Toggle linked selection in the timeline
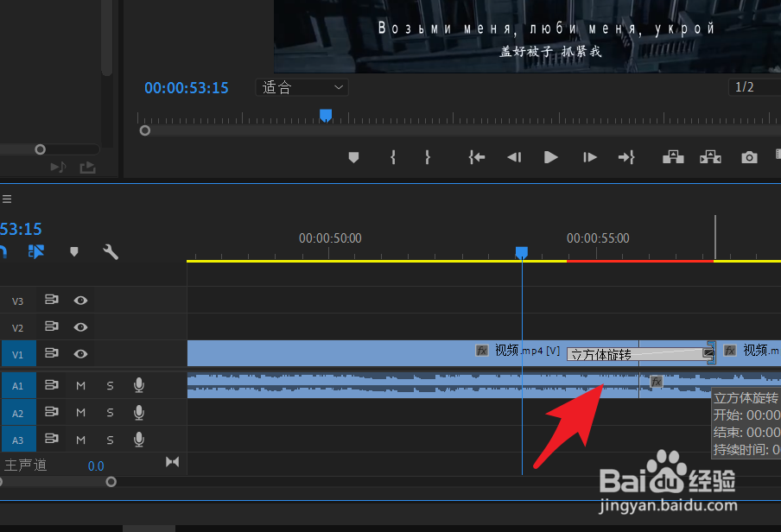Image resolution: width=781 pixels, height=532 pixels. click(36, 251)
